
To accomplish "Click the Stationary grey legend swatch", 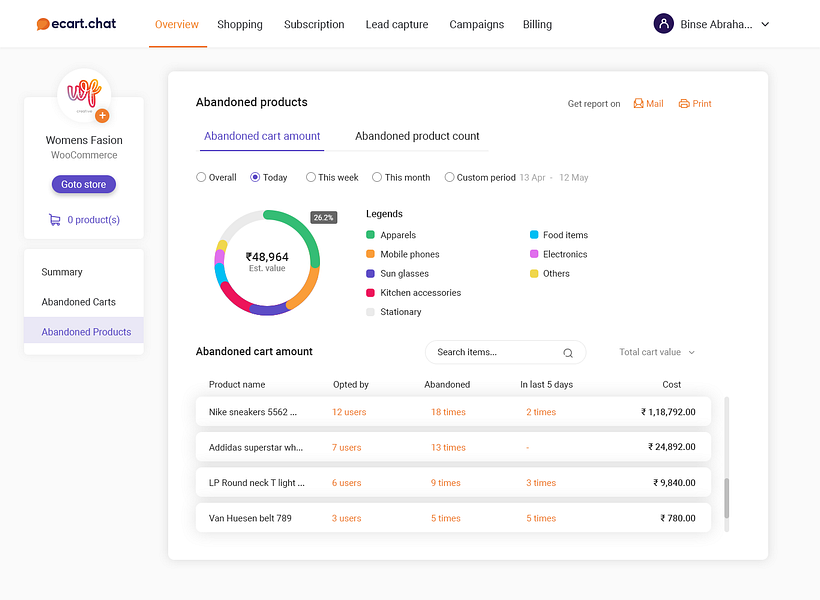I will (x=370, y=312).
